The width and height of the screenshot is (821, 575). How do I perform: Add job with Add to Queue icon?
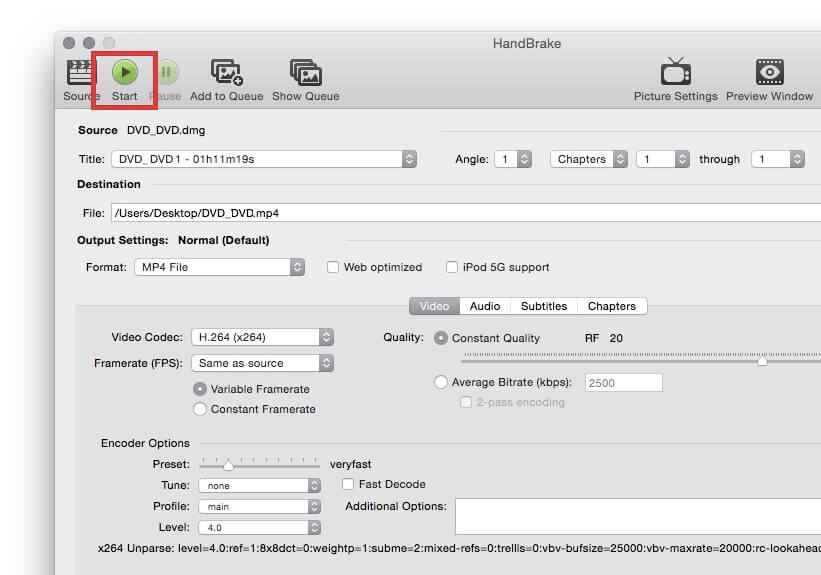(227, 72)
